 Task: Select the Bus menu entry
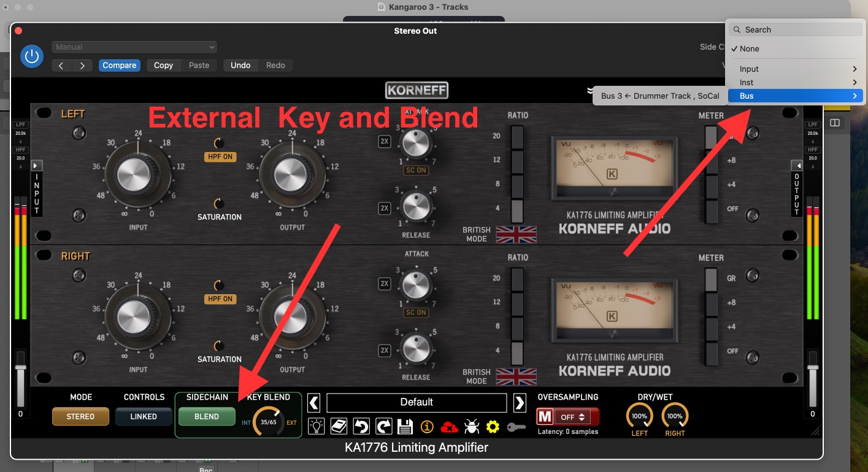tap(795, 96)
